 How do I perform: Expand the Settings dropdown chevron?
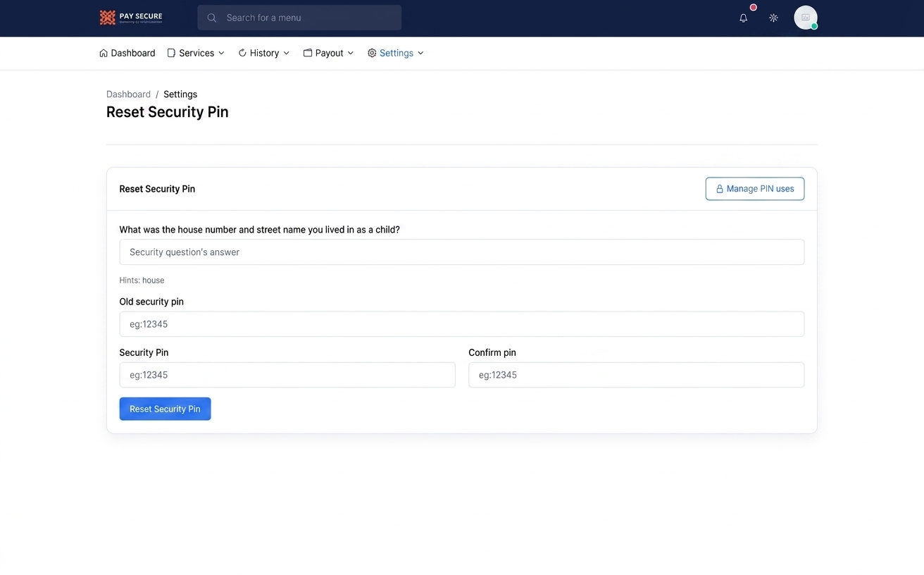(420, 53)
